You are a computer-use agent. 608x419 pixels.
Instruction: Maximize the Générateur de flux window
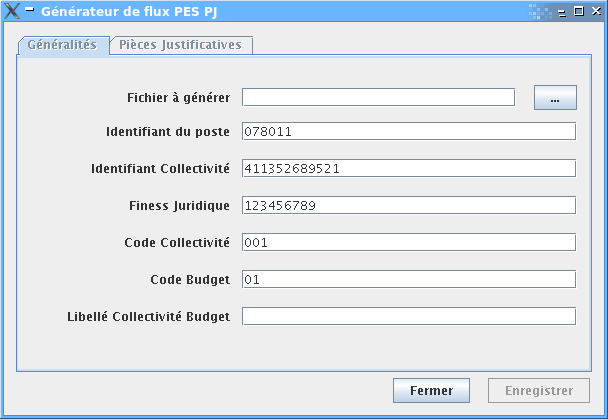(578, 12)
